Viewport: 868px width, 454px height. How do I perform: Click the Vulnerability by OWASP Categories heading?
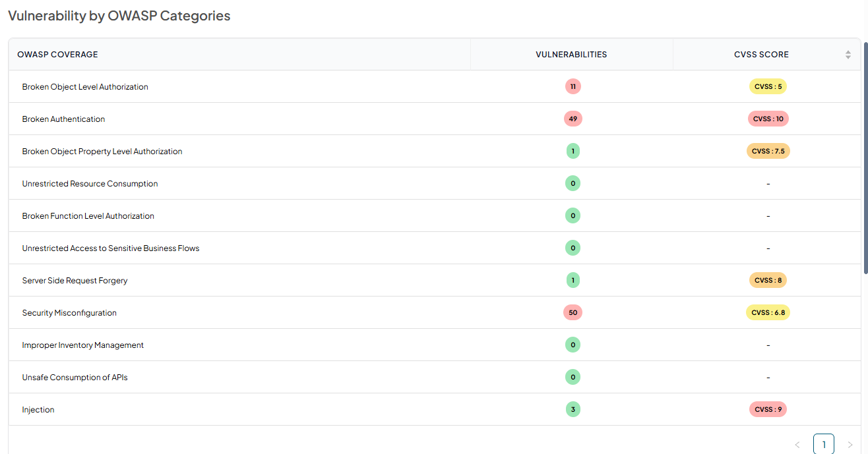(x=119, y=16)
